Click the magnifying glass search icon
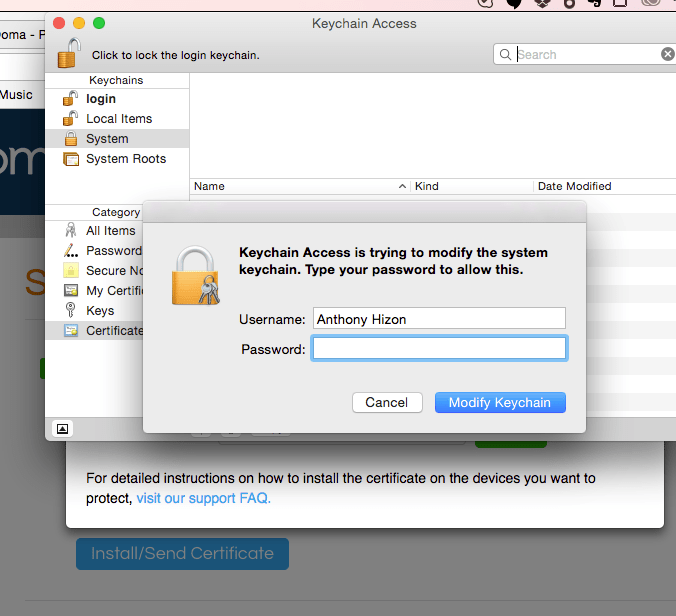The image size is (676, 616). (x=505, y=54)
